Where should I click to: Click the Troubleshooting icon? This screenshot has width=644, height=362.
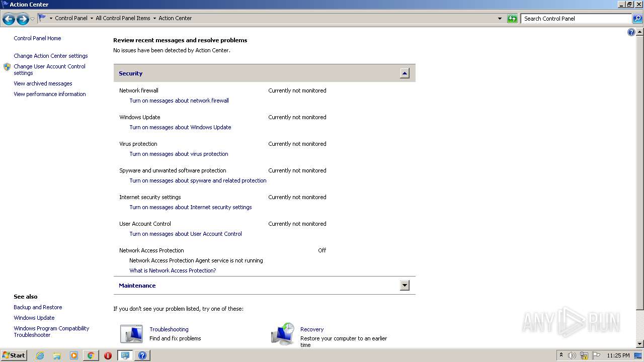tap(131, 334)
